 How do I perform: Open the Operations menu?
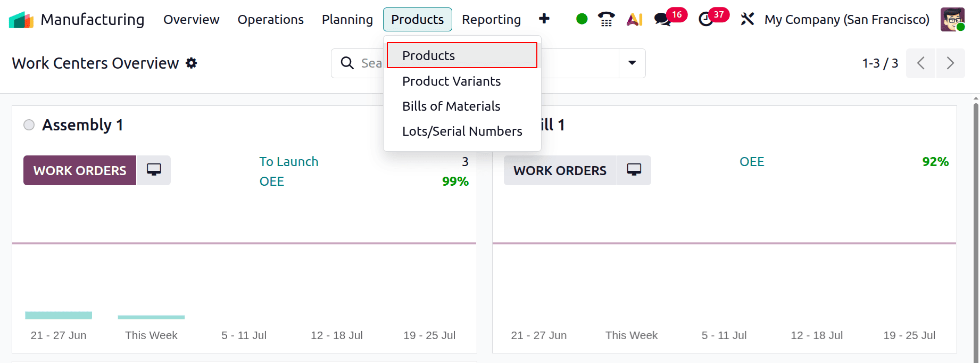270,20
